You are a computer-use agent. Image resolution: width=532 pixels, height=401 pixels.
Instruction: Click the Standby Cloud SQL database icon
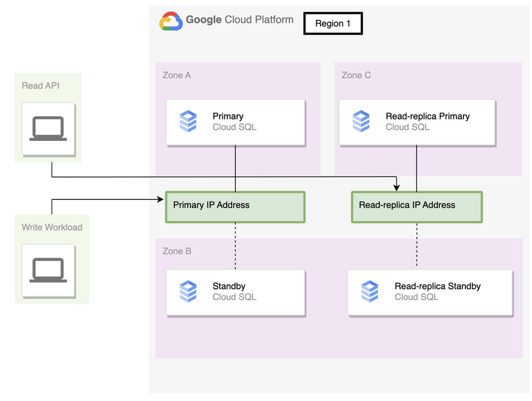(188, 291)
